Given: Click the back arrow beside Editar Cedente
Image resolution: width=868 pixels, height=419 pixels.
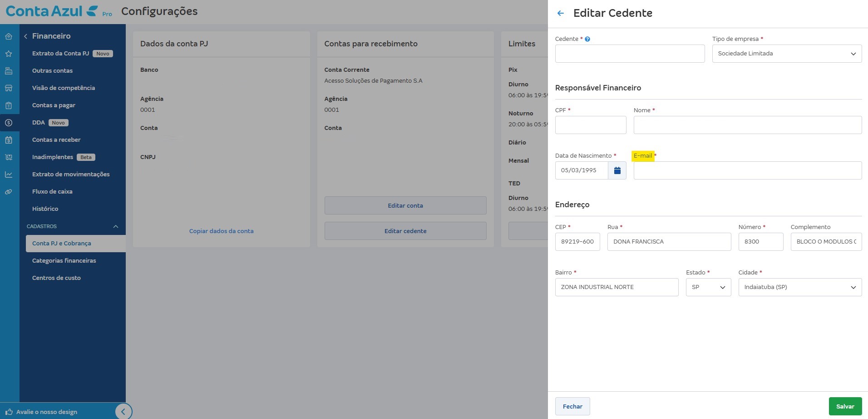Looking at the screenshot, I should pyautogui.click(x=561, y=13).
